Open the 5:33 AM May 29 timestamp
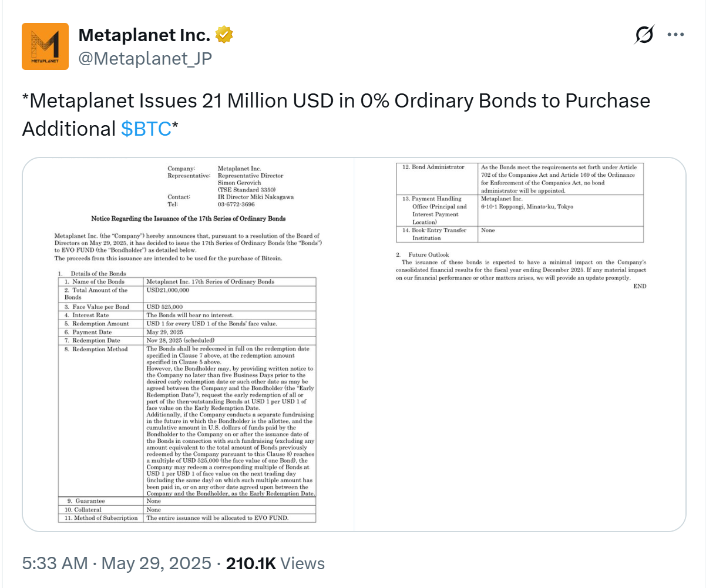The width and height of the screenshot is (706, 588). pyautogui.click(x=116, y=563)
